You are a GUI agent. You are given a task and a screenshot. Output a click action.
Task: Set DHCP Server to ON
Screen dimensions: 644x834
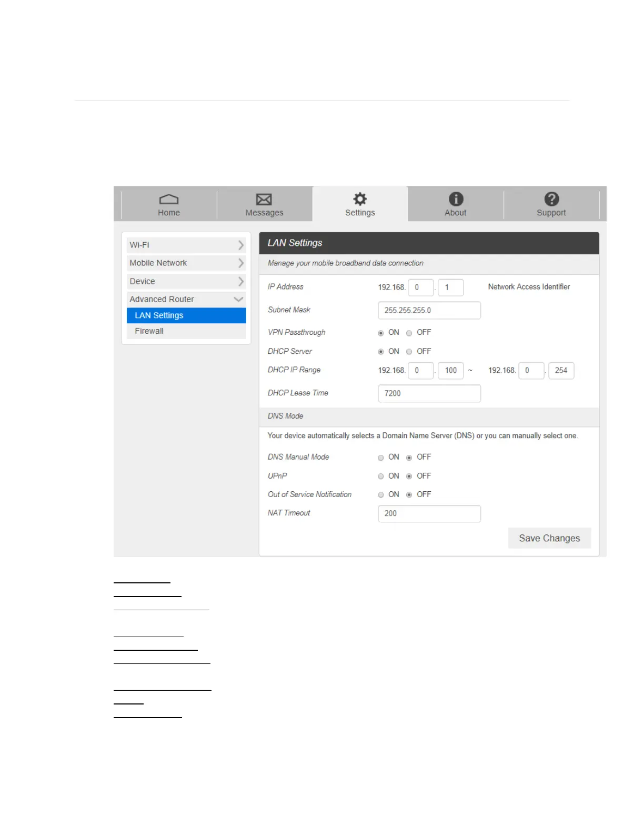click(381, 352)
